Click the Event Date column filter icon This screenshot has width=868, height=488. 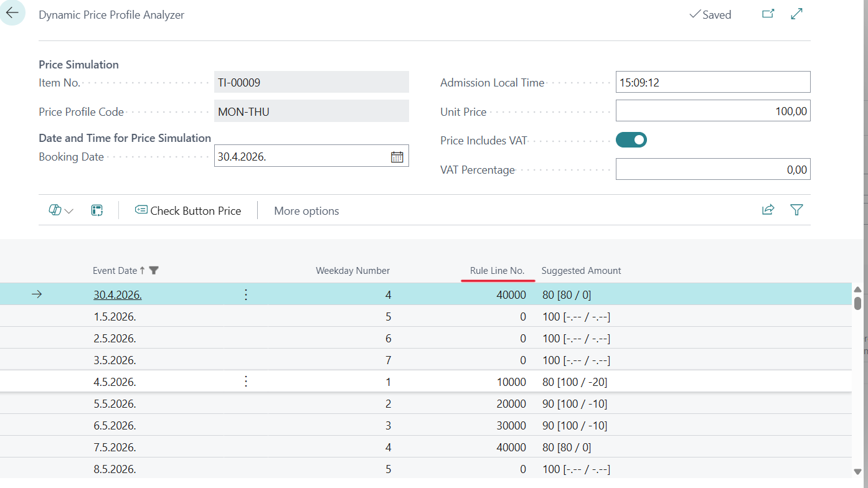point(154,270)
